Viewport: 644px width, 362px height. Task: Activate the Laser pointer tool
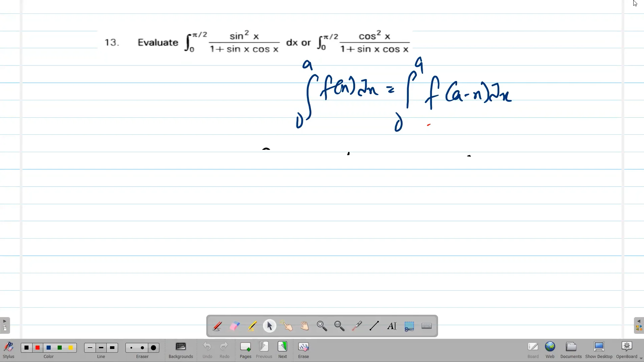[357, 325]
